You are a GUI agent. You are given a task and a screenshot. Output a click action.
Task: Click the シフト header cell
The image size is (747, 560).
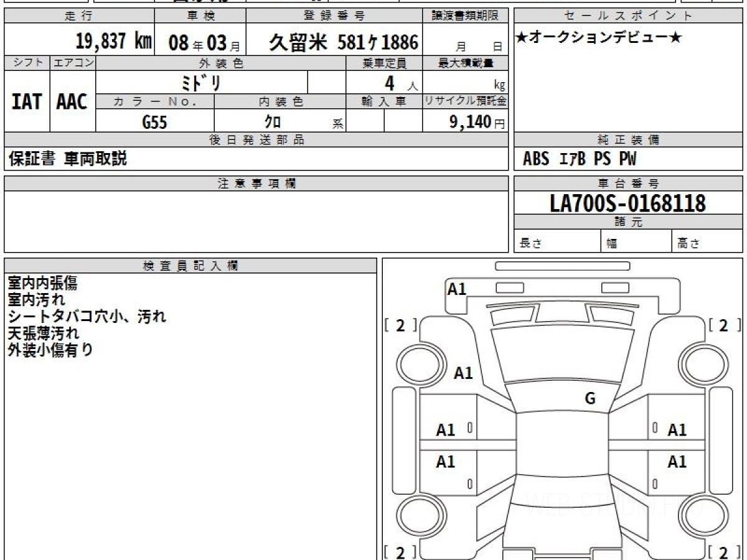[27, 63]
